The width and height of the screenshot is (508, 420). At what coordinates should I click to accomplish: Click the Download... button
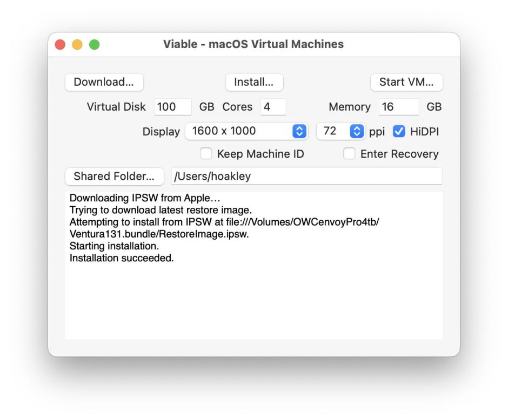click(x=104, y=82)
